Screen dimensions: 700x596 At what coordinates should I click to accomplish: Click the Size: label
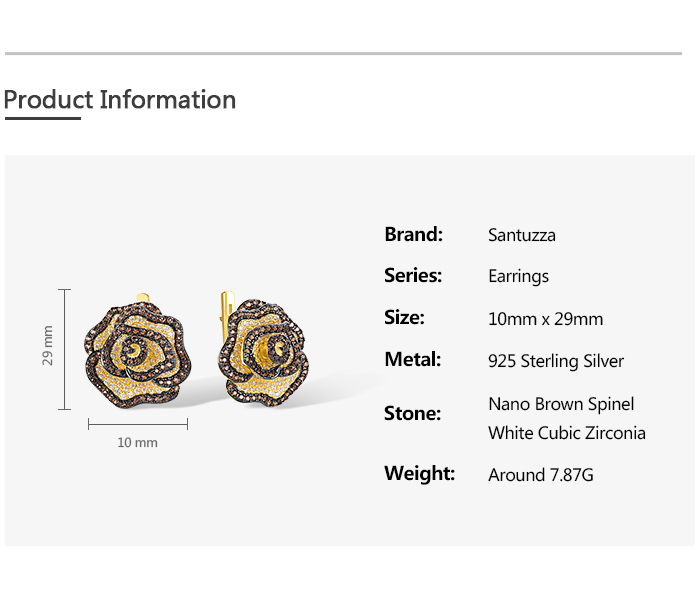point(404,318)
